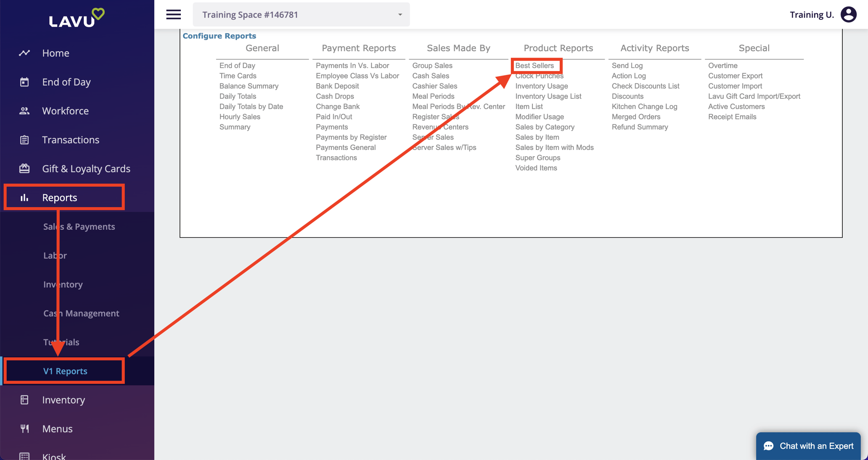Open Sales & Payments submenu item
This screenshot has width=868, height=460.
(x=79, y=226)
